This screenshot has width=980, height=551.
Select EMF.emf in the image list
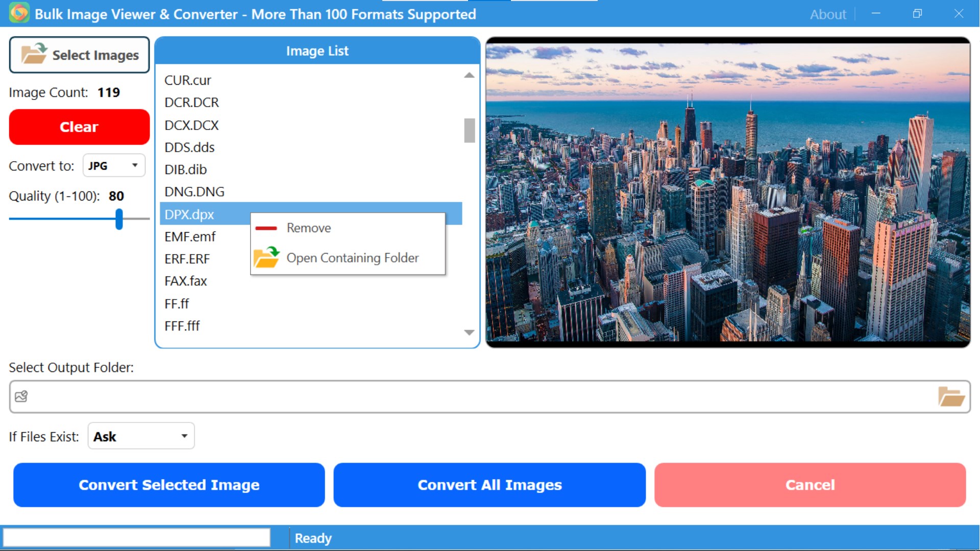(190, 237)
